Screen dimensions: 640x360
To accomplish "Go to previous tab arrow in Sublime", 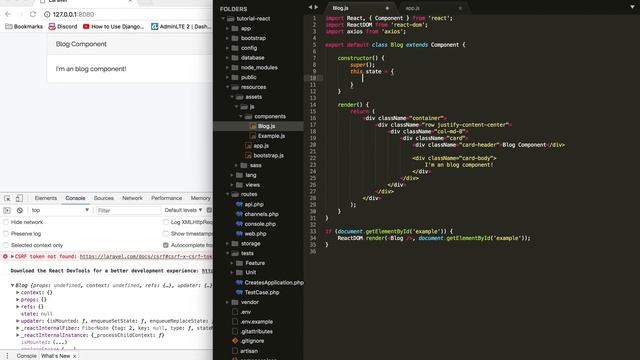I will [x=310, y=7].
